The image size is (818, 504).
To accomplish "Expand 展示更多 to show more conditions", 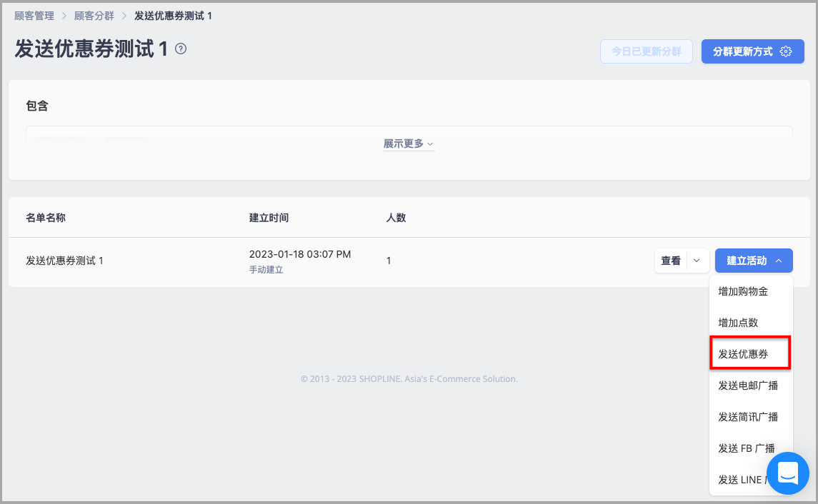I will click(x=409, y=144).
